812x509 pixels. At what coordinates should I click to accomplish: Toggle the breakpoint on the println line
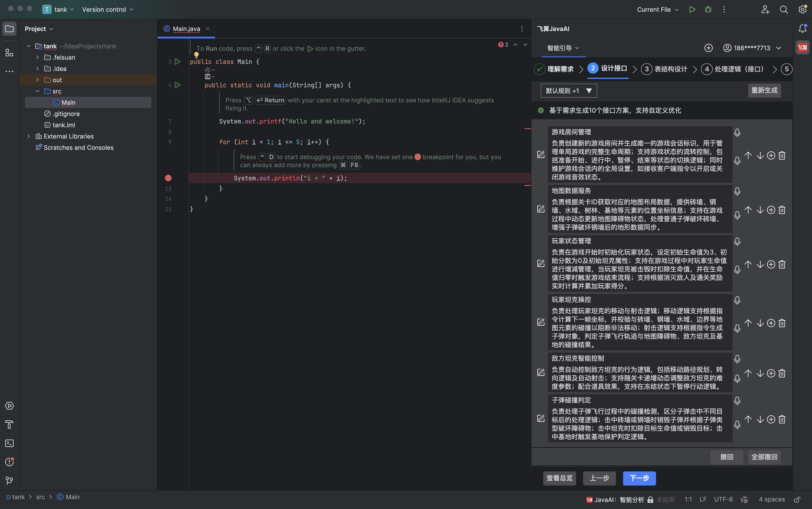[x=168, y=178]
